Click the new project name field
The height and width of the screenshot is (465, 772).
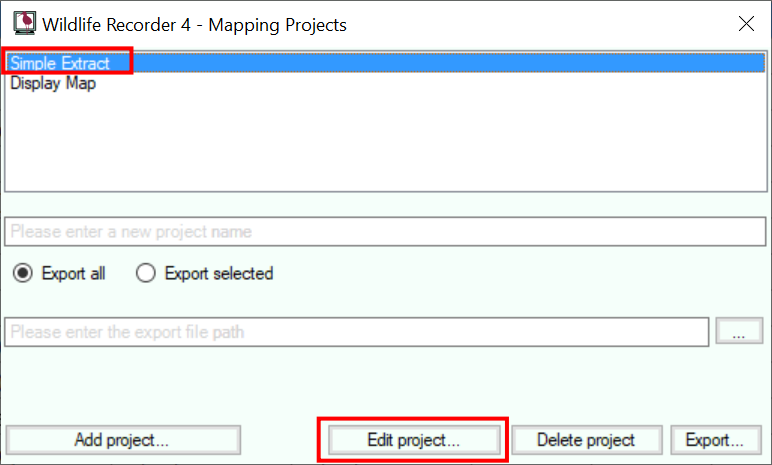(x=385, y=232)
